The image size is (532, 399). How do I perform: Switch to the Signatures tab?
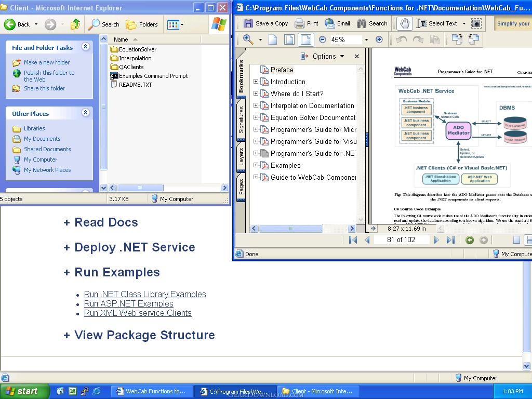click(x=241, y=120)
